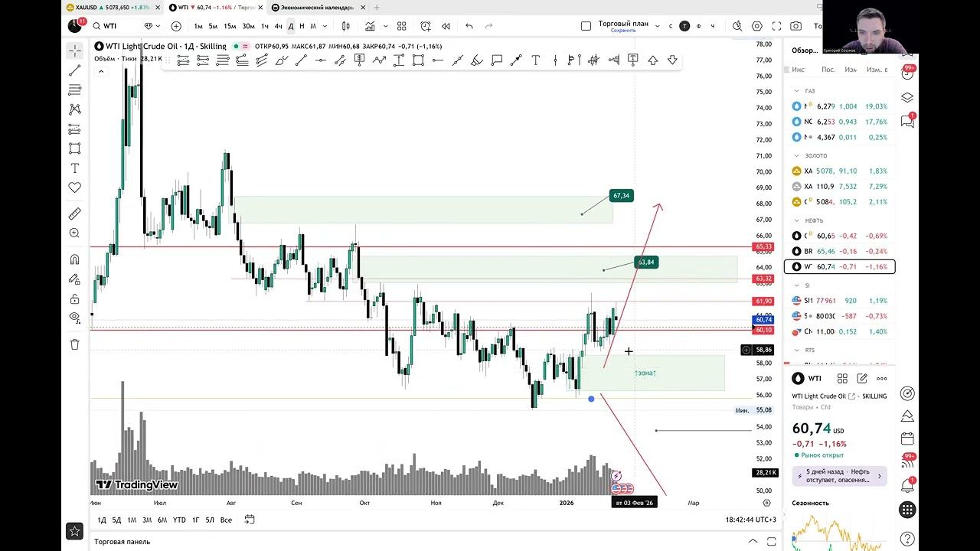This screenshot has height=551, width=980.
Task: Select the ruler measure tool
Action: 74,214
